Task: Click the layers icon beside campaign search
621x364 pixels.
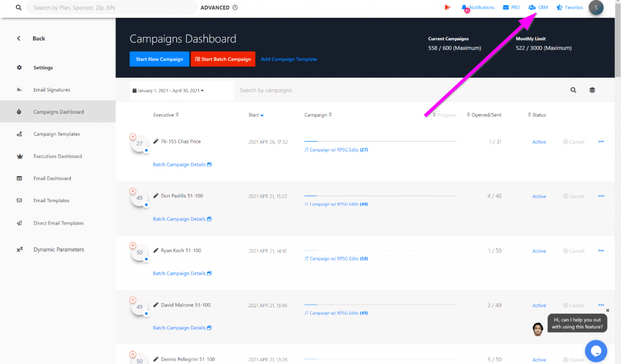Action: (592, 90)
